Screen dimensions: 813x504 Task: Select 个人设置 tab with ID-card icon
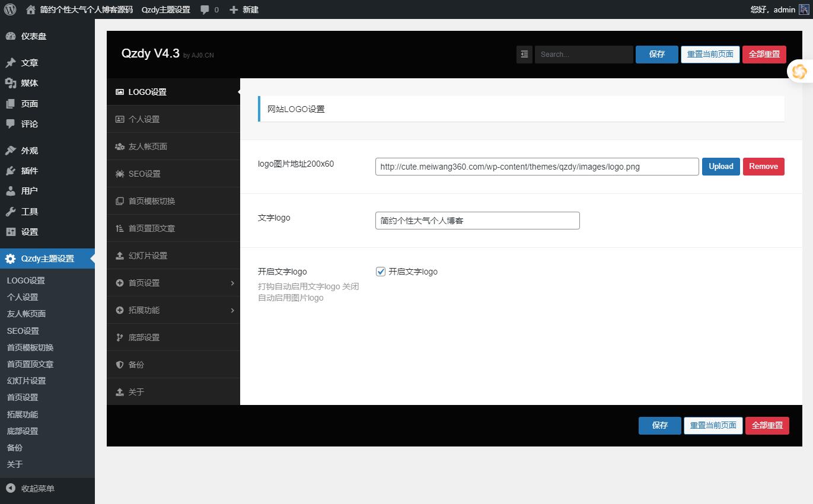pos(173,119)
